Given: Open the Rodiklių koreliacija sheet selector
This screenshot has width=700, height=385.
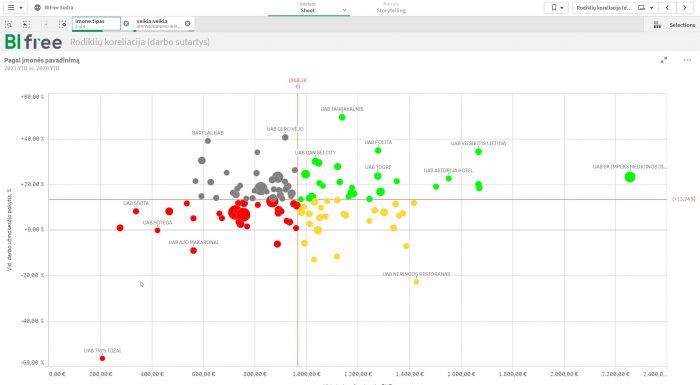Looking at the screenshot, I should [x=615, y=8].
